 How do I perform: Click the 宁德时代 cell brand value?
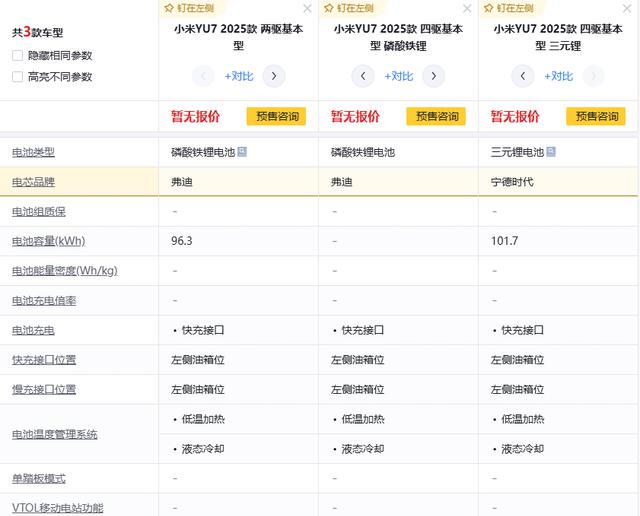pos(512,182)
